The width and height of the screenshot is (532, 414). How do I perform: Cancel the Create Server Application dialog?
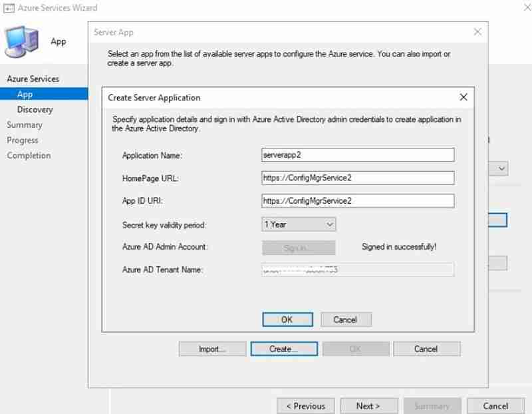coord(346,319)
